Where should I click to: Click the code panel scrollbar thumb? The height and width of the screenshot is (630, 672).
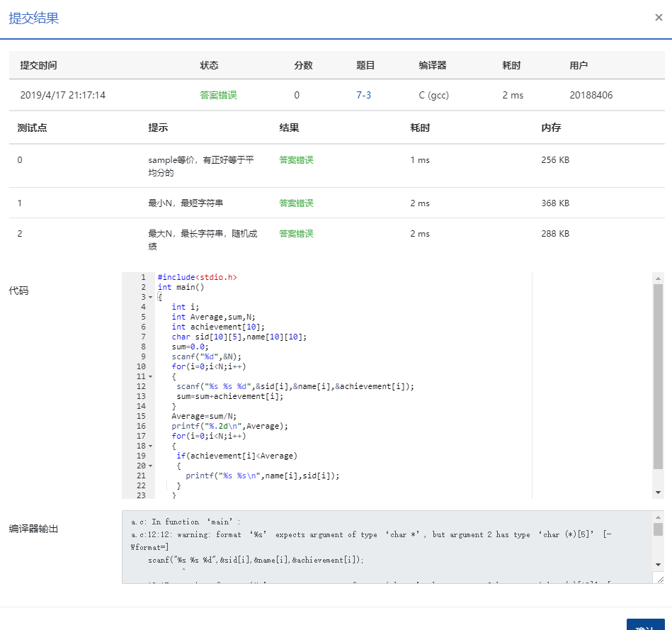[x=658, y=376]
